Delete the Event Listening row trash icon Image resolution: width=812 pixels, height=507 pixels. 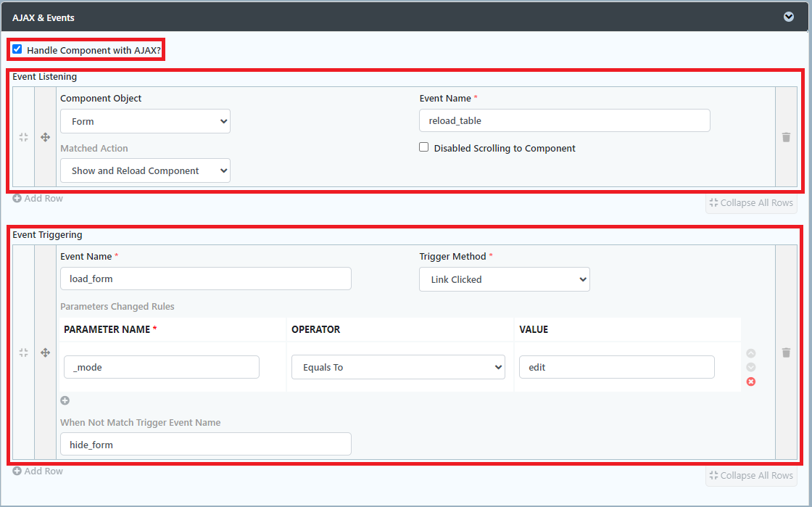pos(786,137)
